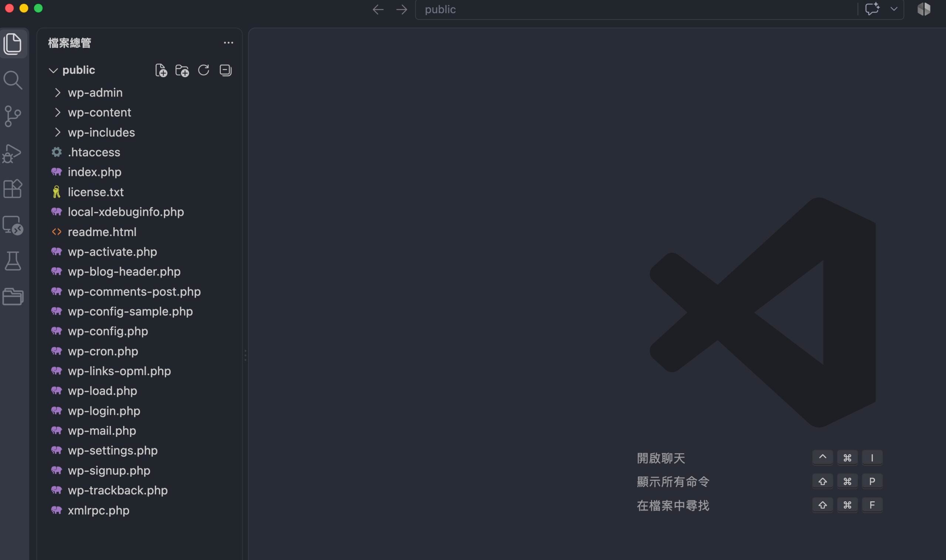The image size is (946, 560).
Task: Open the Explorer view in the activity bar
Action: pyautogui.click(x=13, y=44)
